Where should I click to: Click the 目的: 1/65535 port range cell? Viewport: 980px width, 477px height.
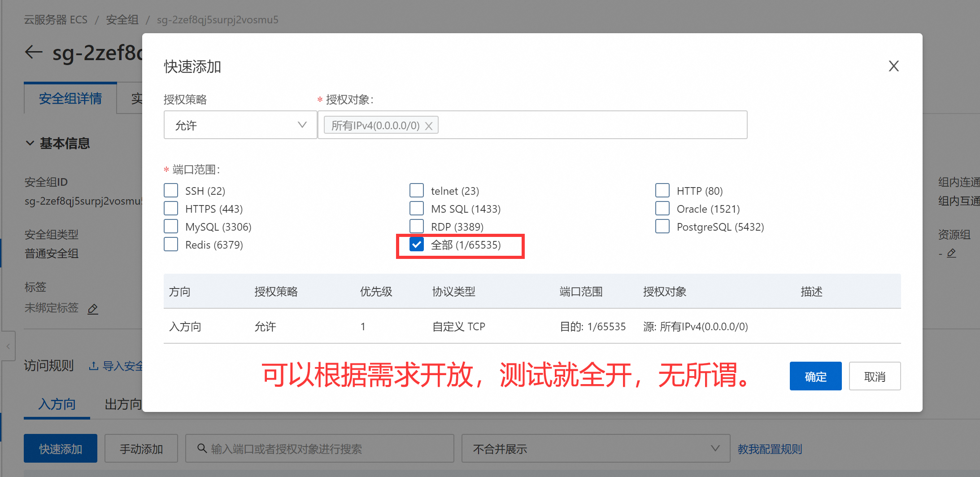click(592, 326)
